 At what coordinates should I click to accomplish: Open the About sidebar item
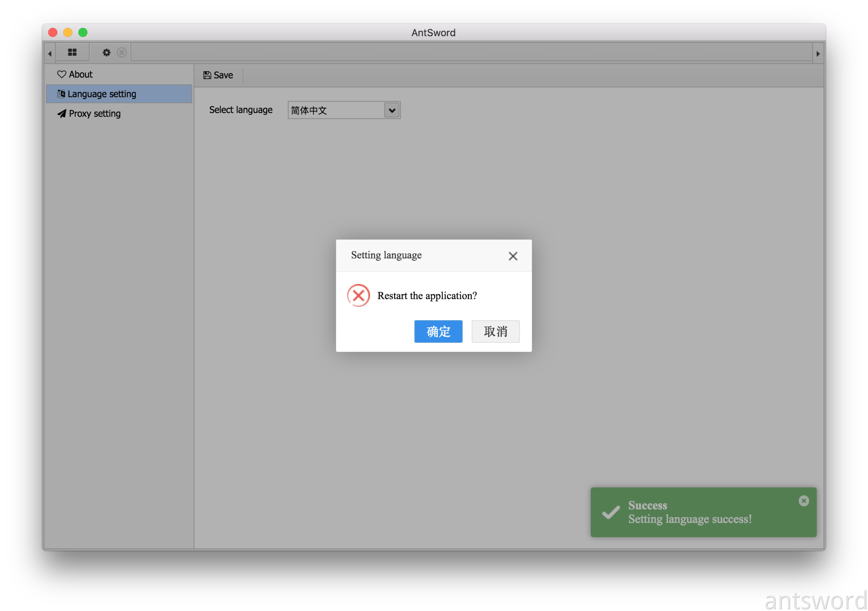click(80, 74)
